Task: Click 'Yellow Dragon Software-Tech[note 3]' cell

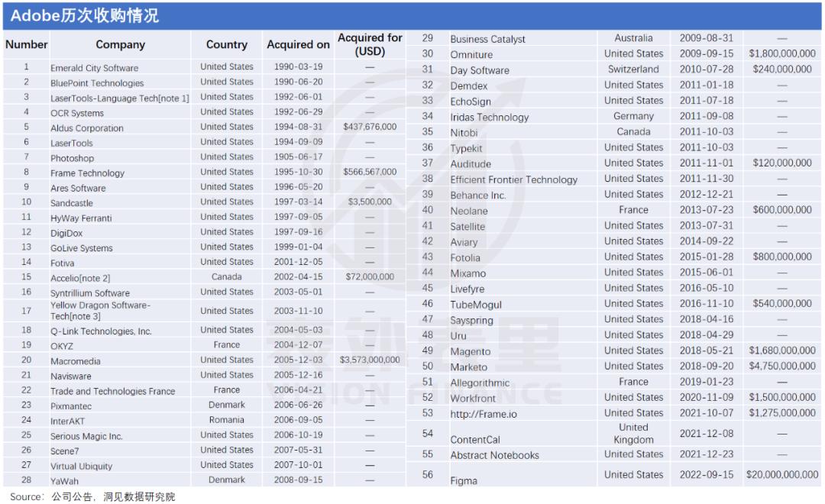Action: click(101, 310)
